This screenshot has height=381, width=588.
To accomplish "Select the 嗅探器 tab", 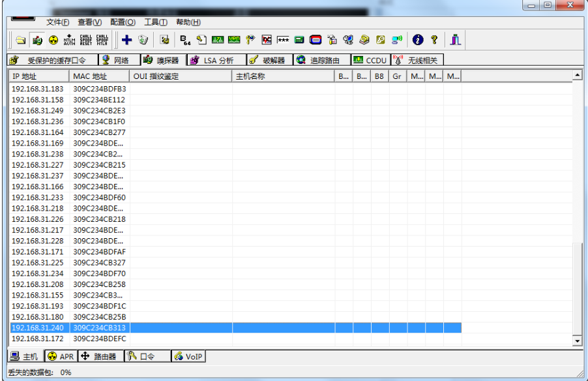I will point(164,60).
